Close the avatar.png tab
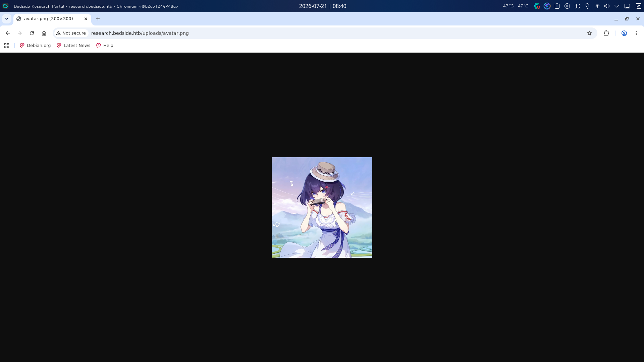 click(x=86, y=19)
